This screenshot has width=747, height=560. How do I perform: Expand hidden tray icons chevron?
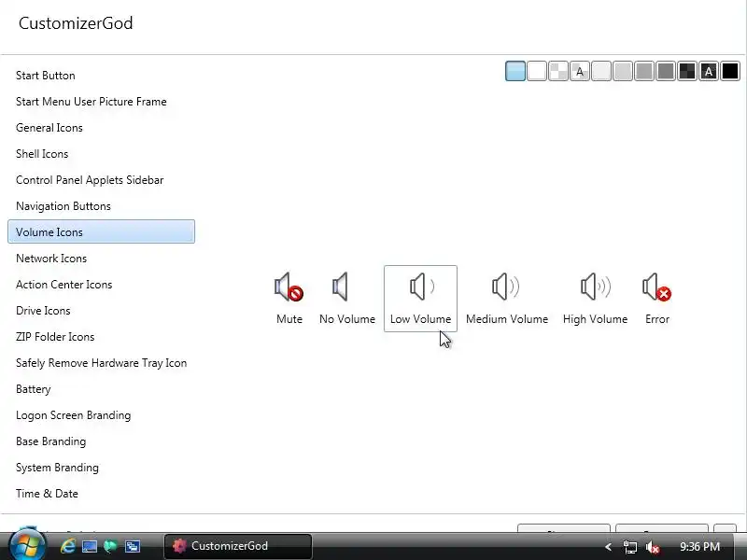tap(608, 547)
